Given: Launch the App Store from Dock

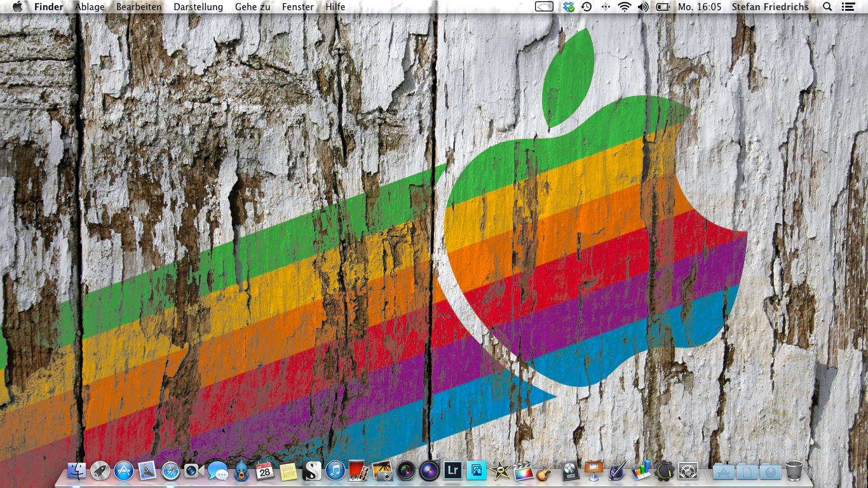Looking at the screenshot, I should tap(124, 471).
